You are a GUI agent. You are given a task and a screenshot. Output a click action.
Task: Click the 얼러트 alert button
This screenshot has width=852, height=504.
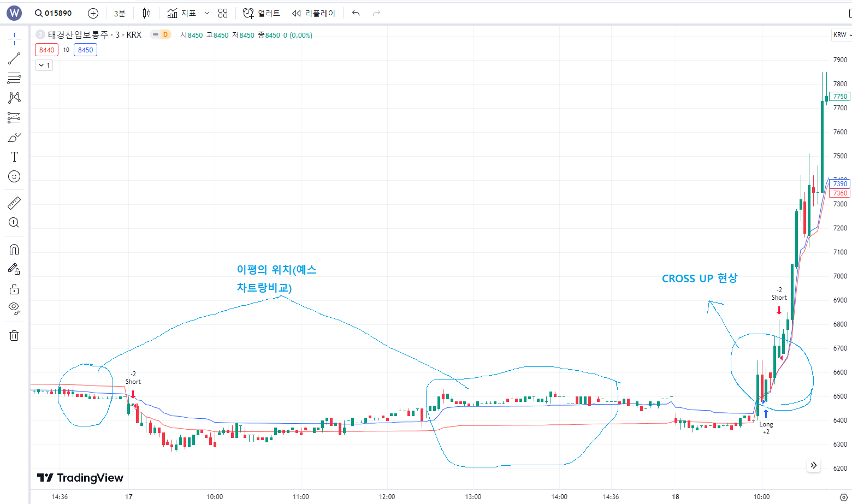click(262, 13)
